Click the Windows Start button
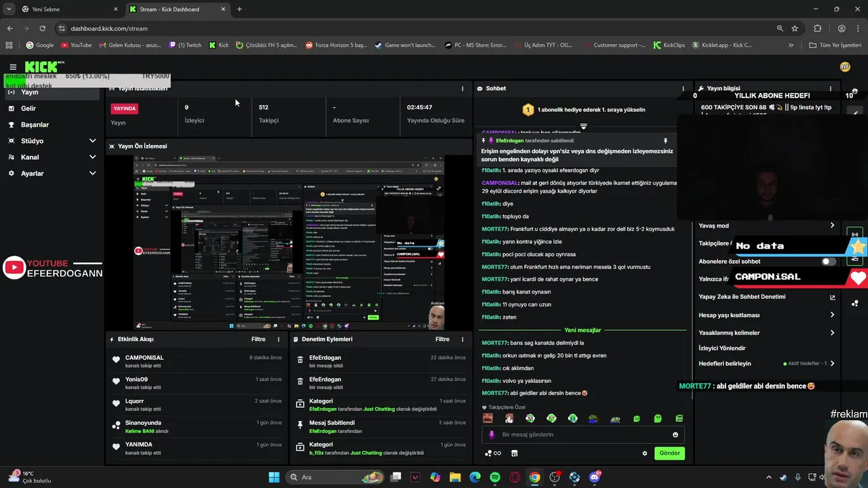The image size is (868, 488). click(x=274, y=477)
